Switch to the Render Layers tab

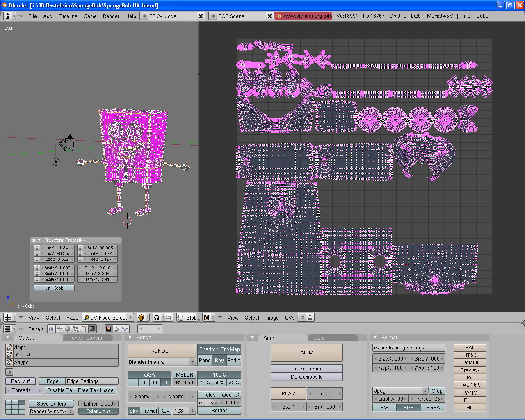click(x=85, y=338)
